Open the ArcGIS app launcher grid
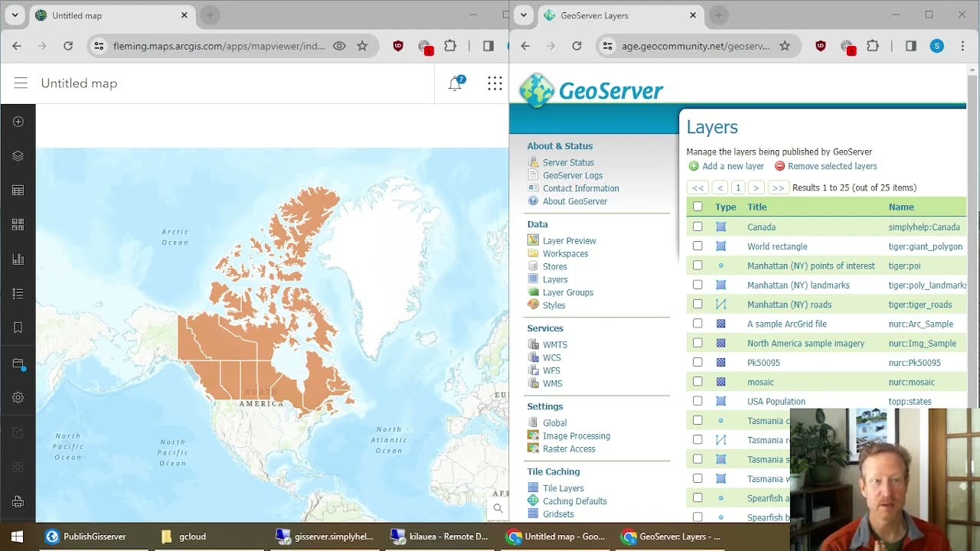This screenshot has width=980, height=551. coord(495,83)
